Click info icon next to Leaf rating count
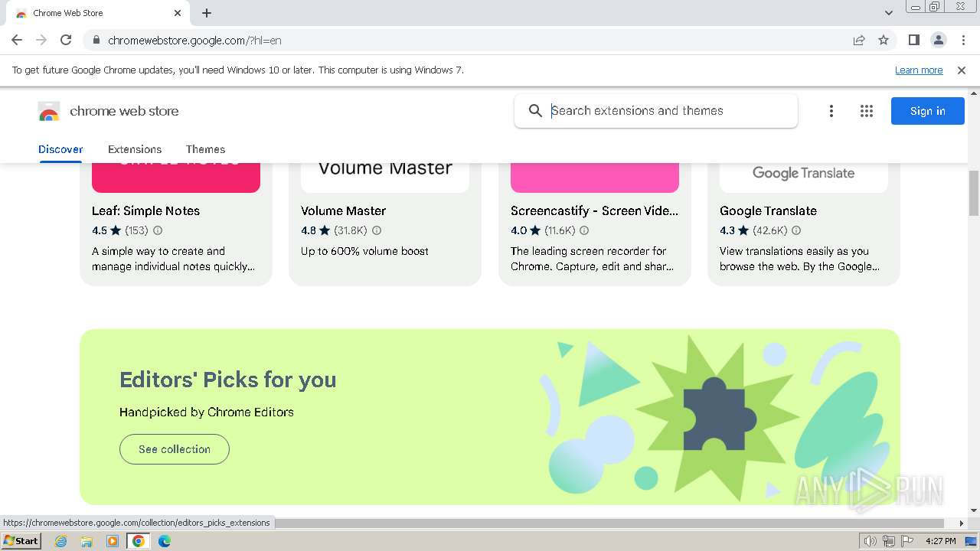This screenshot has height=551, width=980. [x=158, y=230]
